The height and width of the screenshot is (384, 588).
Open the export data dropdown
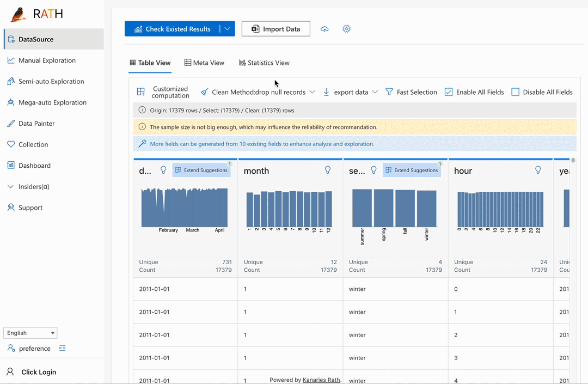point(350,92)
